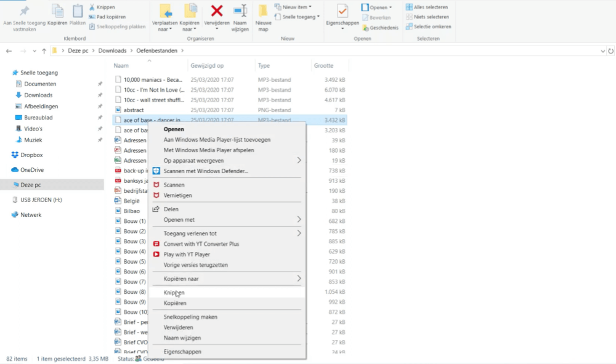Select Eigenschappen from the context menu
Screen dimensions: 616x364
click(182, 352)
